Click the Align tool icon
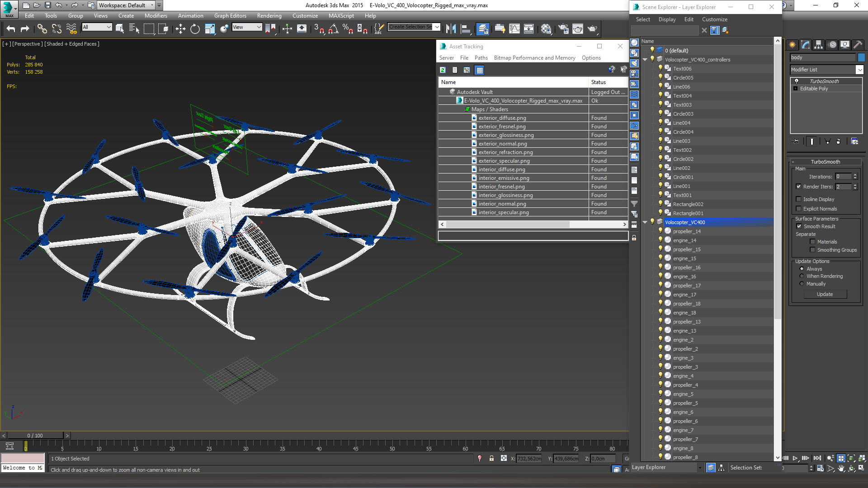Screen dimensions: 868x488 pyautogui.click(x=466, y=29)
